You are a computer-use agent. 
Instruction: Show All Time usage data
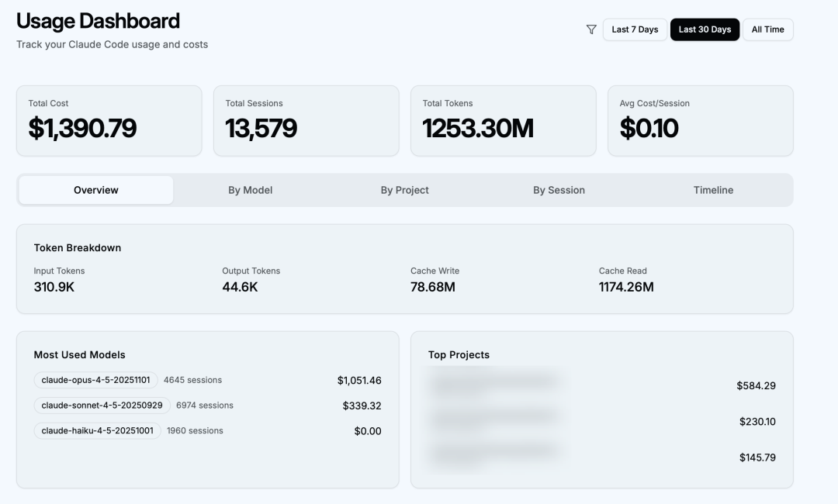coord(767,29)
